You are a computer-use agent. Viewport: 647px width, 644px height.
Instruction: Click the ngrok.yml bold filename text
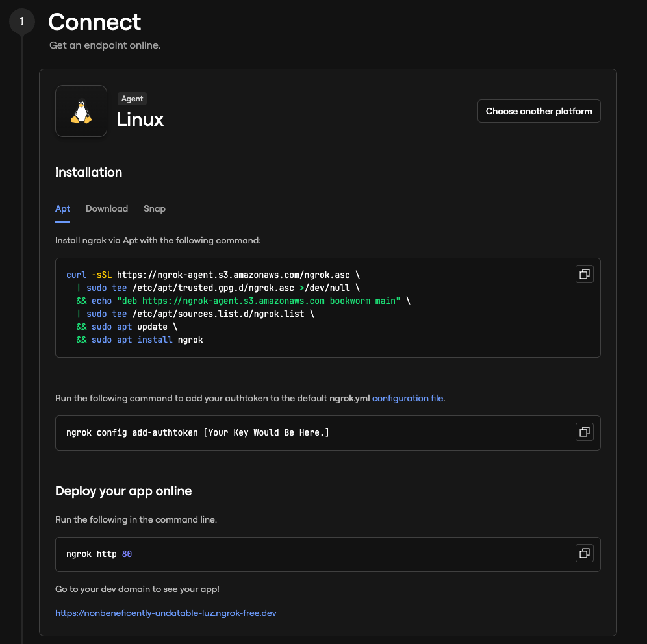click(x=349, y=398)
